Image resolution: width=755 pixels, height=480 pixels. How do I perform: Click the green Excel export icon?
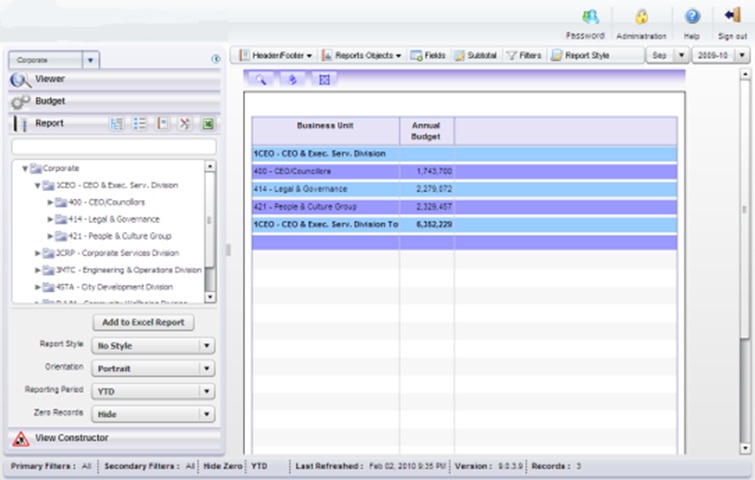click(208, 124)
